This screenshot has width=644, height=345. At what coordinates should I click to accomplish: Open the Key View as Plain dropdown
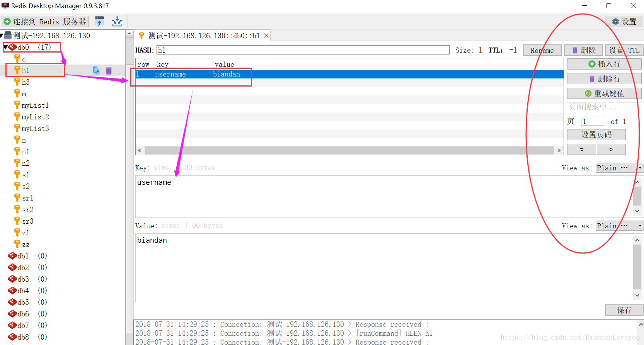(619, 168)
